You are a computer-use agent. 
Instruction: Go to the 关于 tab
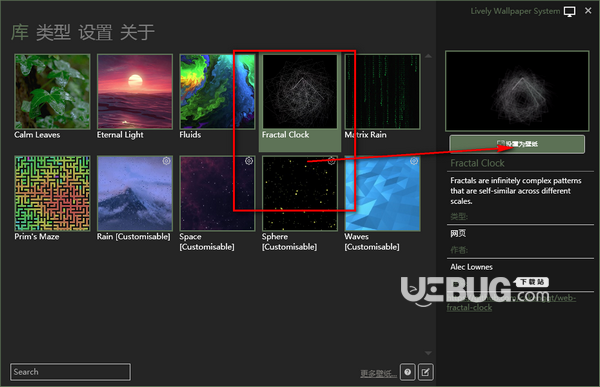point(137,32)
